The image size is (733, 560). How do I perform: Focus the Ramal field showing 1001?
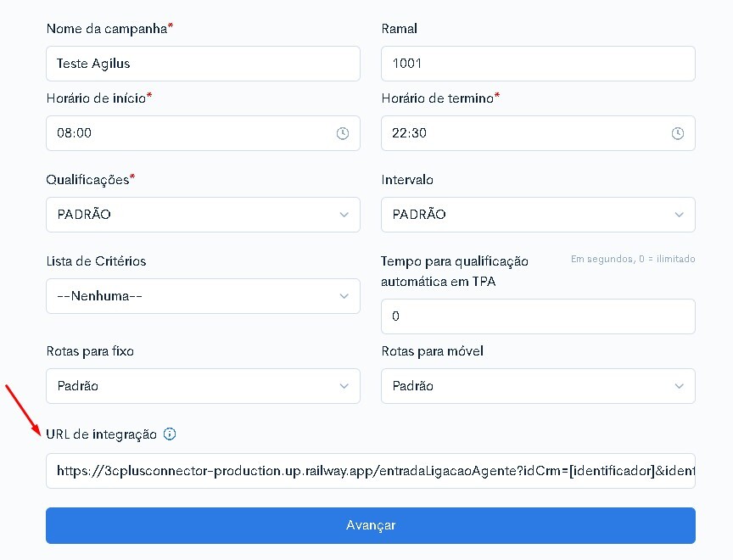pyautogui.click(x=538, y=64)
